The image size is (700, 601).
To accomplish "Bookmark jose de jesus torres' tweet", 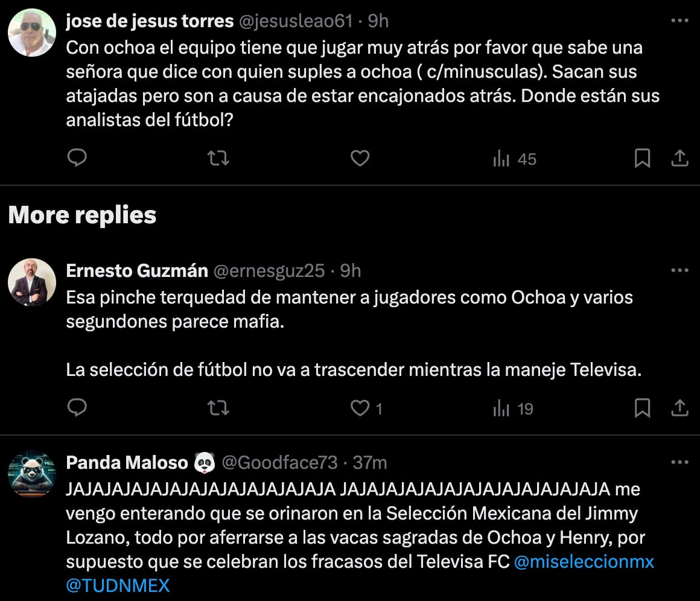I will (642, 159).
